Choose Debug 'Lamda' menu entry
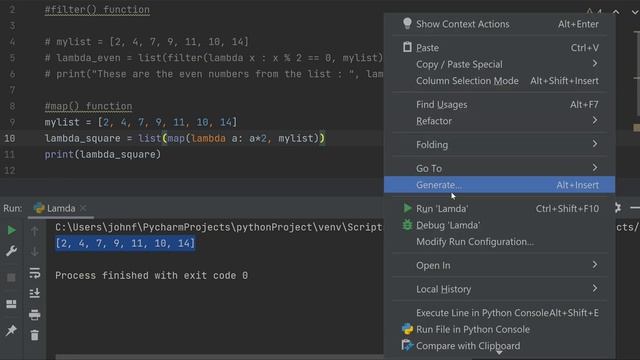 pyautogui.click(x=500, y=225)
